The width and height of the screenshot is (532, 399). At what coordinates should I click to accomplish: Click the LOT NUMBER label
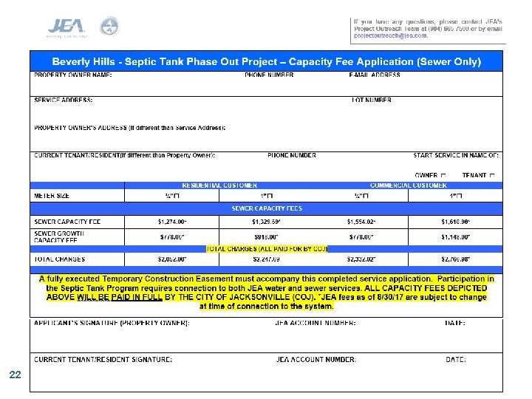(x=372, y=100)
